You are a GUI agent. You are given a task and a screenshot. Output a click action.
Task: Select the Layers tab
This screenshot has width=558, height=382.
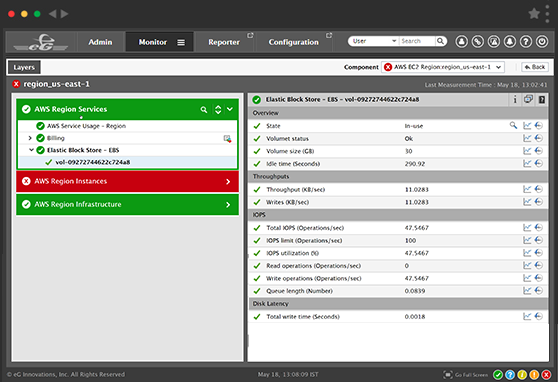click(24, 67)
